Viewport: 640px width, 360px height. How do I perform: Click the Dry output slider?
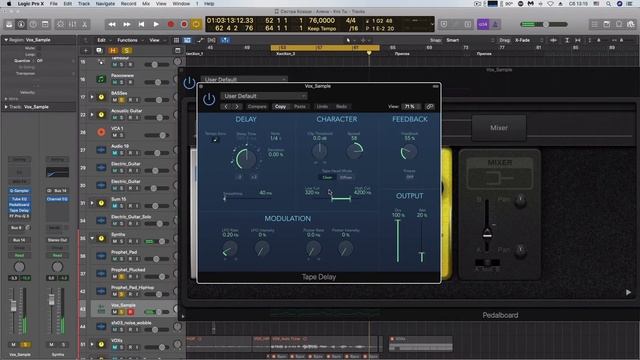pyautogui.click(x=398, y=241)
